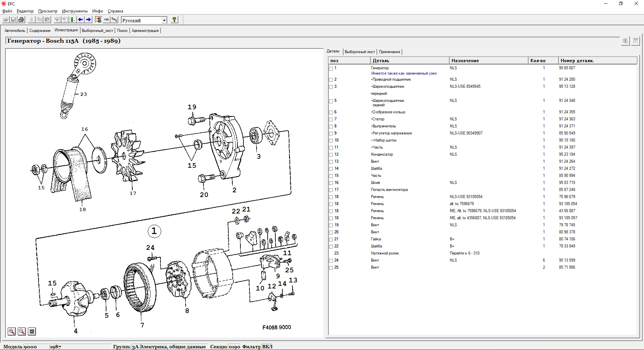Switch to the Поиск tab
644x350 pixels.
point(122,31)
